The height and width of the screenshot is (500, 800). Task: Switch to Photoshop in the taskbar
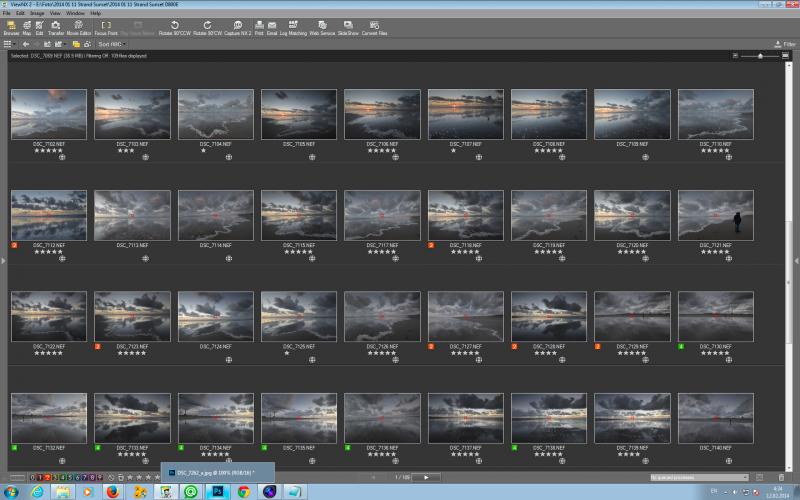pyautogui.click(x=218, y=492)
